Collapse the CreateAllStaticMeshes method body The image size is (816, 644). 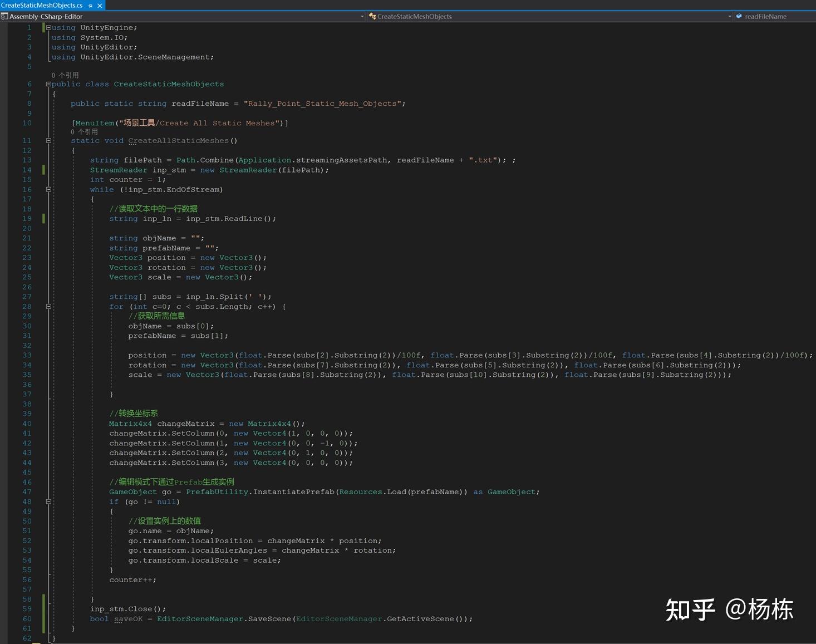click(x=48, y=140)
